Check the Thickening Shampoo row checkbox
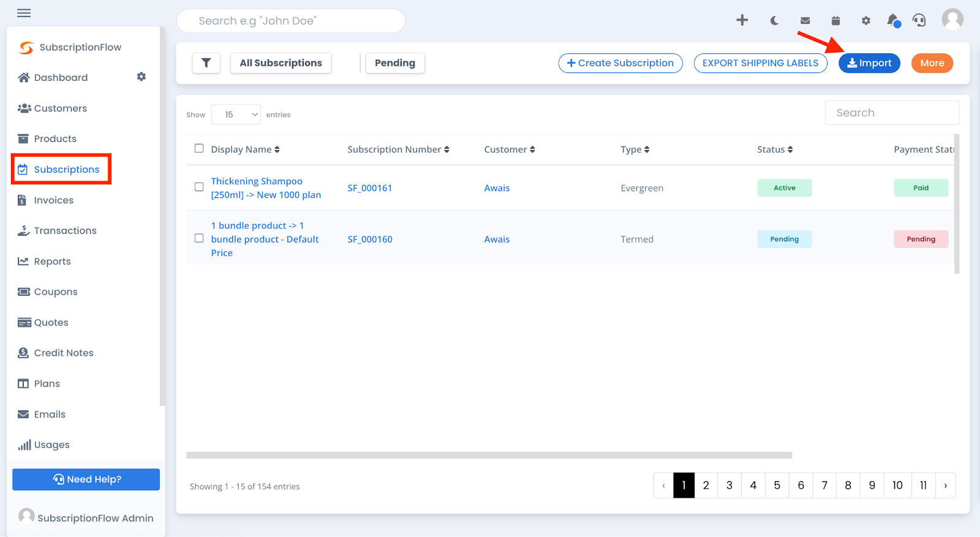 (199, 187)
